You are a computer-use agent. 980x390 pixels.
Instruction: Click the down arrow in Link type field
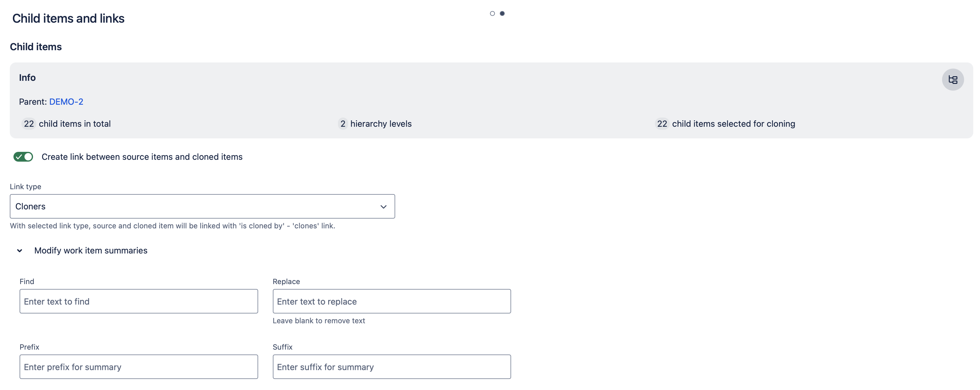pyautogui.click(x=384, y=207)
